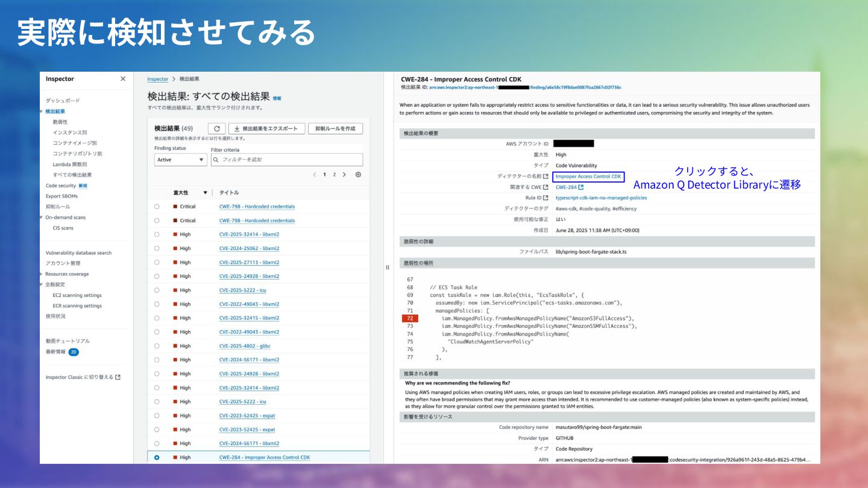868x488 pixels.
Task: Open 最新情報 with the 20 badge
Action: [x=62, y=352]
